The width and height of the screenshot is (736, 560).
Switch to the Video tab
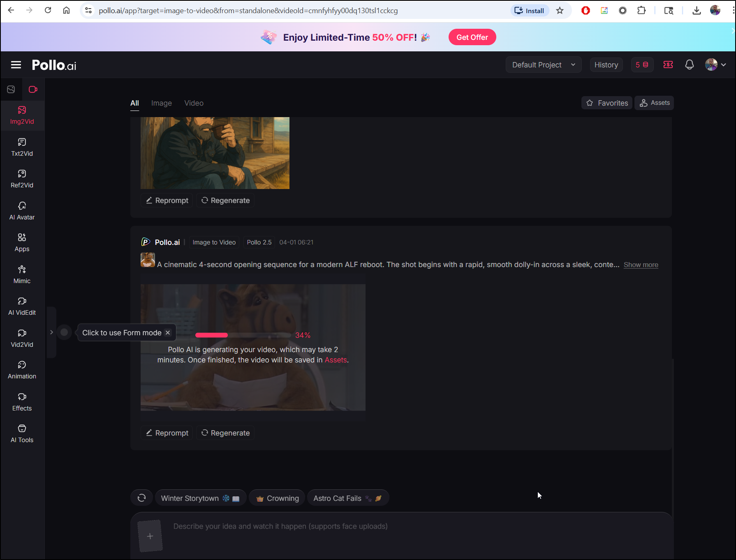194,103
